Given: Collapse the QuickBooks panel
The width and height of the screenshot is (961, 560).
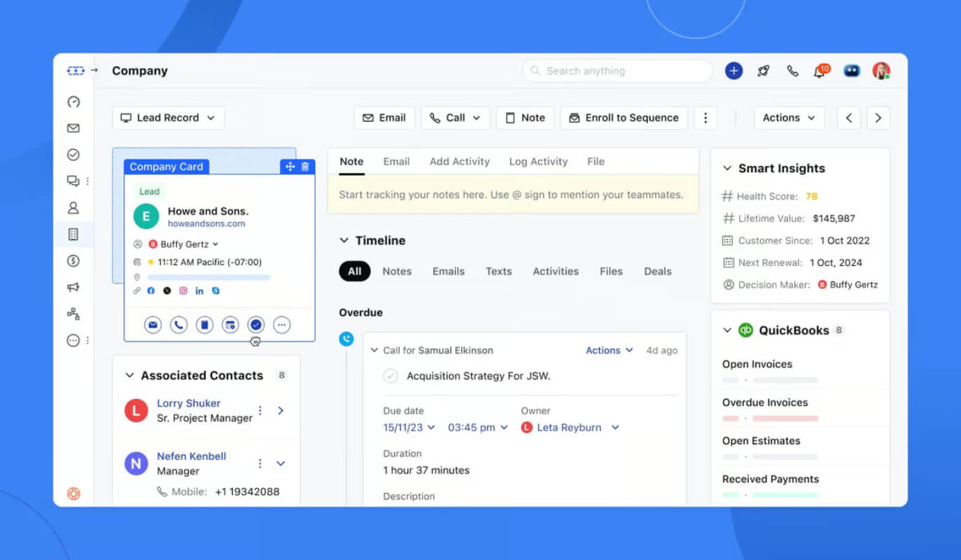Looking at the screenshot, I should pos(727,330).
